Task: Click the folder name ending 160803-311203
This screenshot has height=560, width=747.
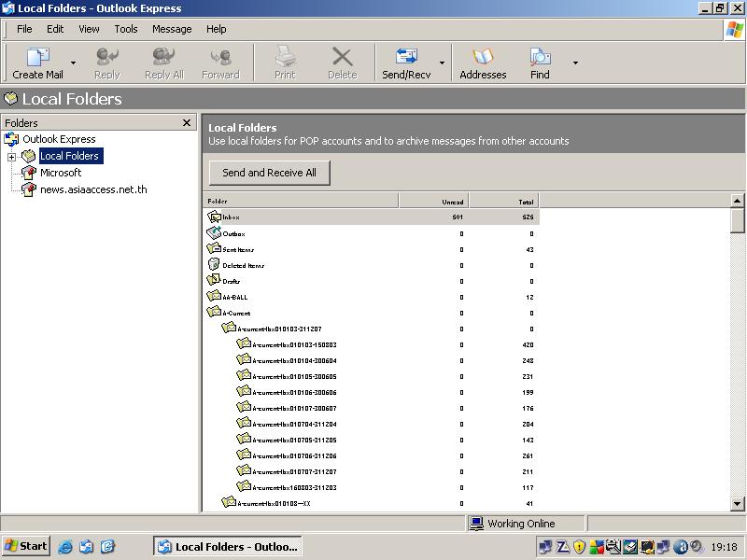Action: tap(294, 487)
